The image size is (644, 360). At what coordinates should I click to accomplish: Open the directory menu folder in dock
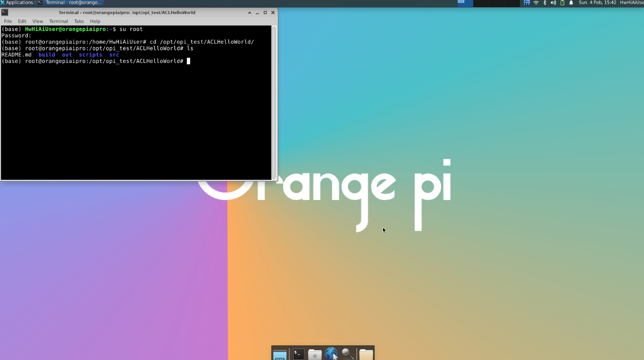(366, 354)
